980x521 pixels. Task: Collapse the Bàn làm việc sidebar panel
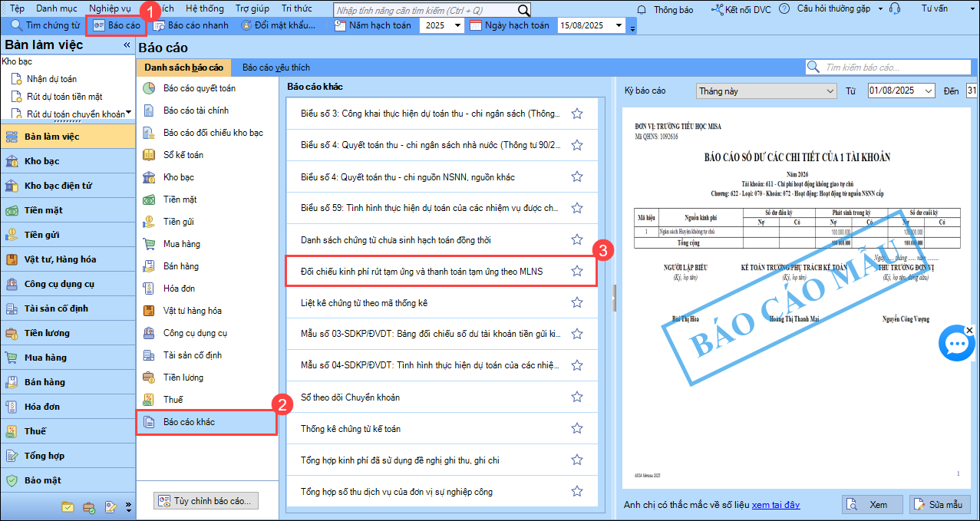[127, 45]
